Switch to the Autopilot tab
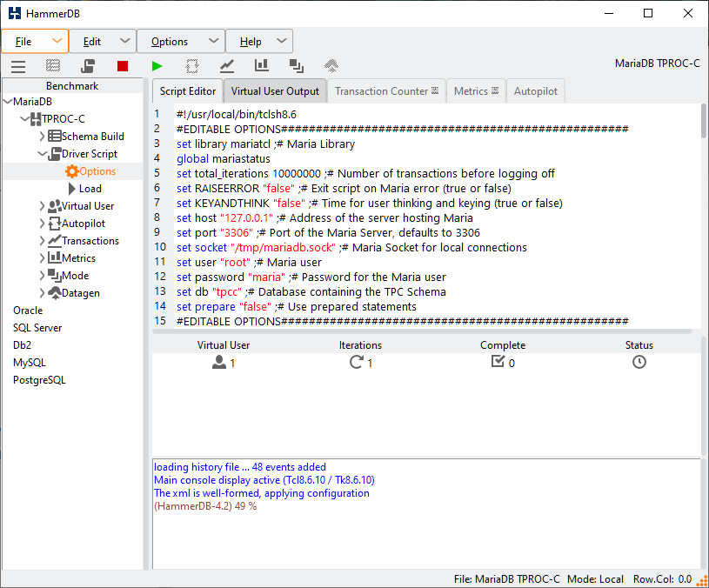 click(535, 91)
